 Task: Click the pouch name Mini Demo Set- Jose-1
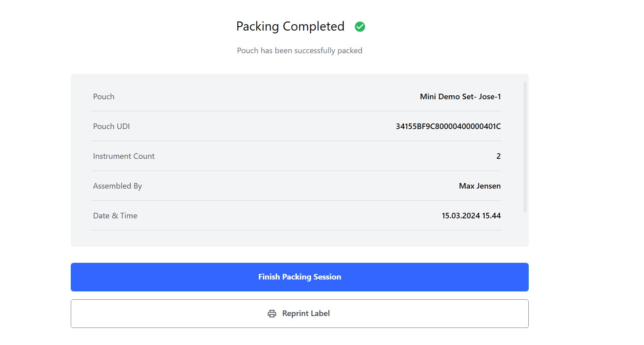click(460, 96)
